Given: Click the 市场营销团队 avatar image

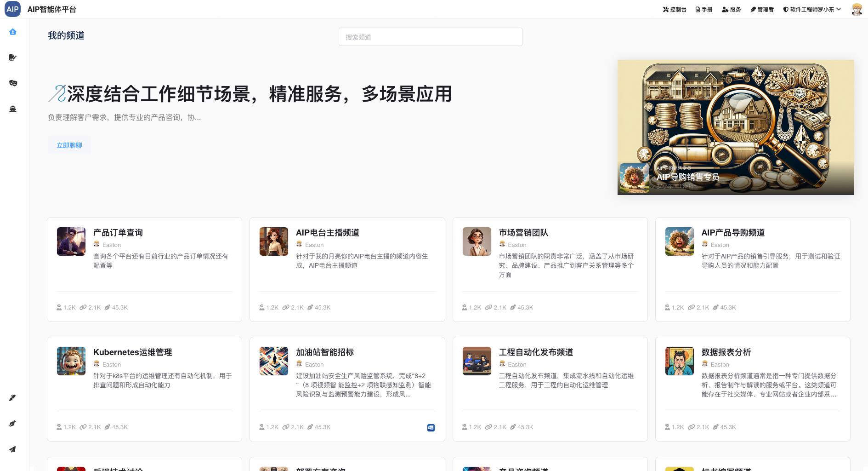Looking at the screenshot, I should point(477,241).
